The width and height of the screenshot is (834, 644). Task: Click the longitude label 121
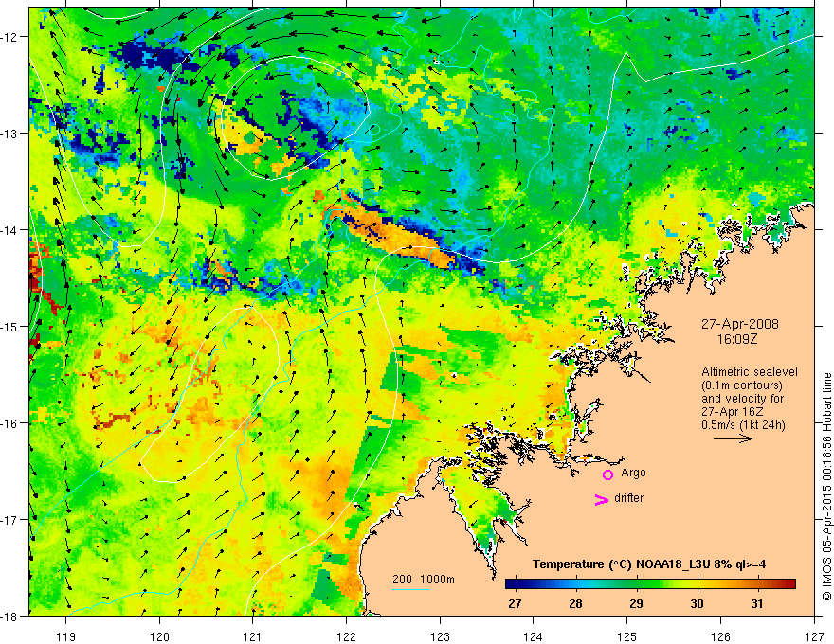[253, 636]
